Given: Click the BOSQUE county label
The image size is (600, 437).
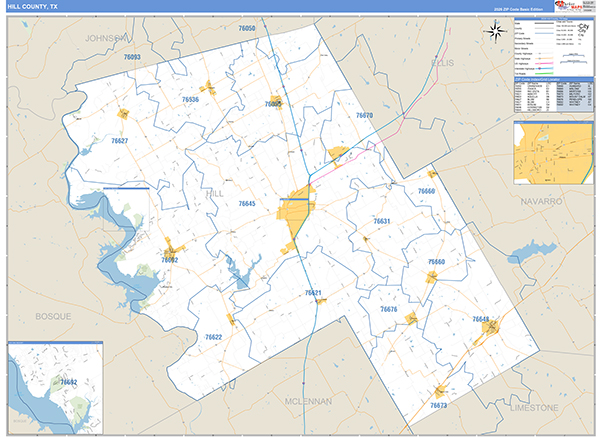Looking at the screenshot, I should point(53,316).
